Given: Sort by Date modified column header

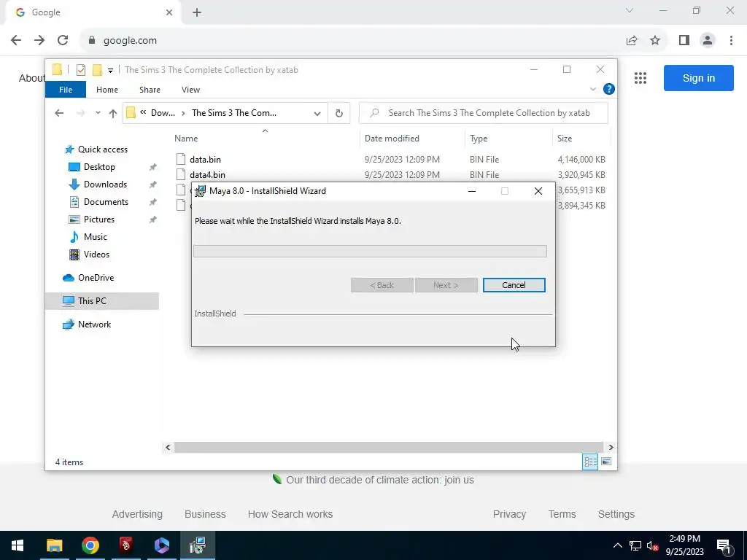Looking at the screenshot, I should (x=392, y=138).
